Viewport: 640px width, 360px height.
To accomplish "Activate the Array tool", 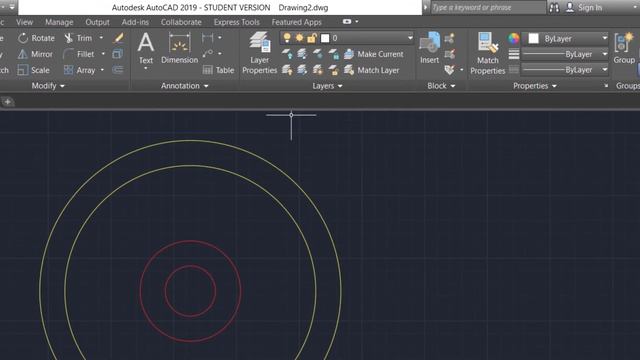I will click(79, 70).
